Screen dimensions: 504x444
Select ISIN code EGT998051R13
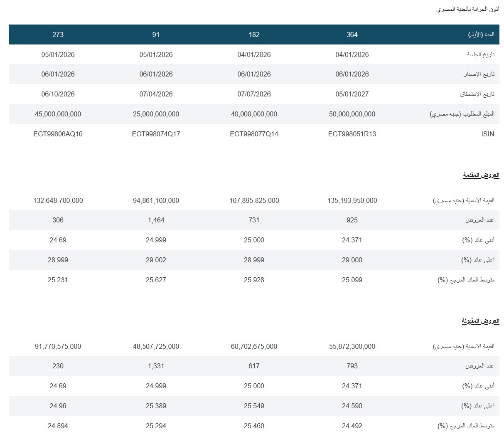coord(352,134)
